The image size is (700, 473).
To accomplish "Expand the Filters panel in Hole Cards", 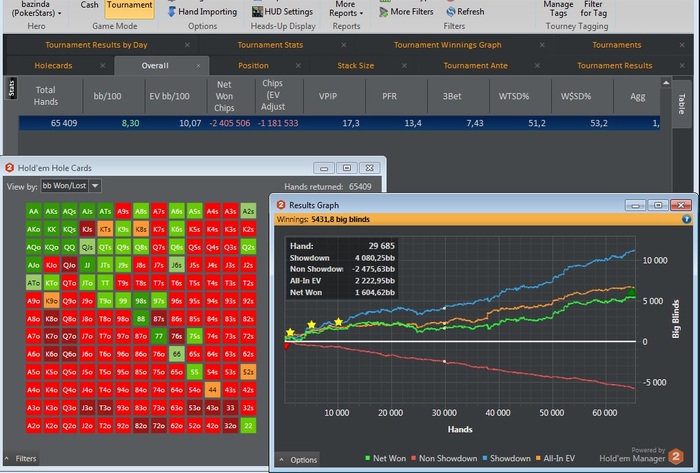I will pyautogui.click(x=21, y=458).
